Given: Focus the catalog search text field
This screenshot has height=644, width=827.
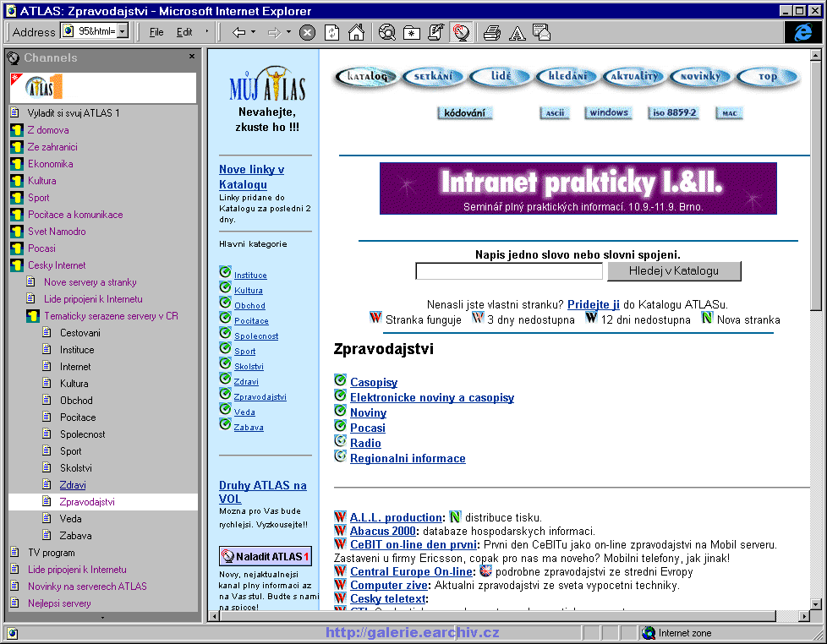Looking at the screenshot, I should point(509,271).
